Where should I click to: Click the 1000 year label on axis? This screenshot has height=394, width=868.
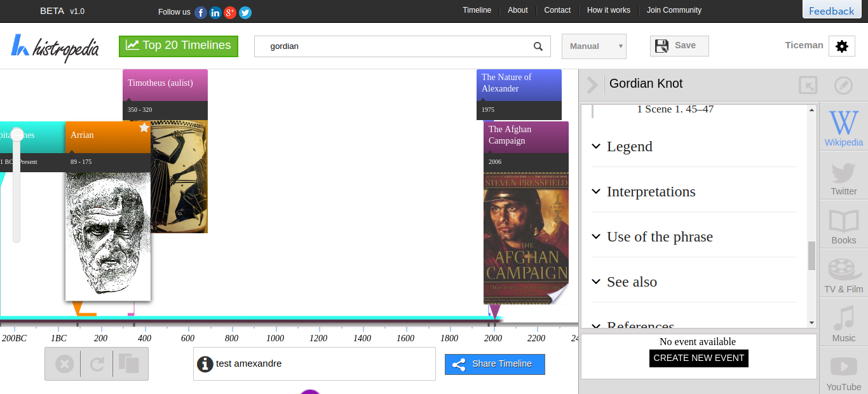tap(275, 338)
